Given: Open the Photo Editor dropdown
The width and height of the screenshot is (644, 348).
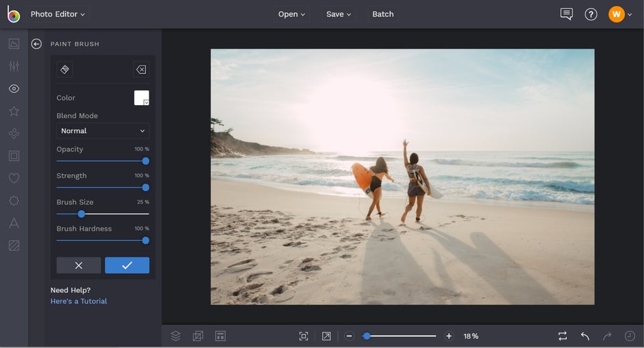Looking at the screenshot, I should 58,14.
